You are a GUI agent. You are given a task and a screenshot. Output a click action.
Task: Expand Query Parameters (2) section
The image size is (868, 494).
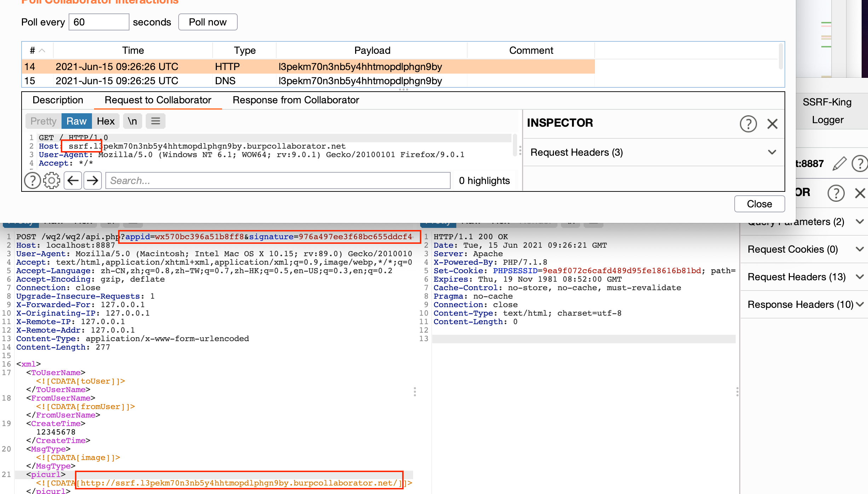click(x=804, y=222)
